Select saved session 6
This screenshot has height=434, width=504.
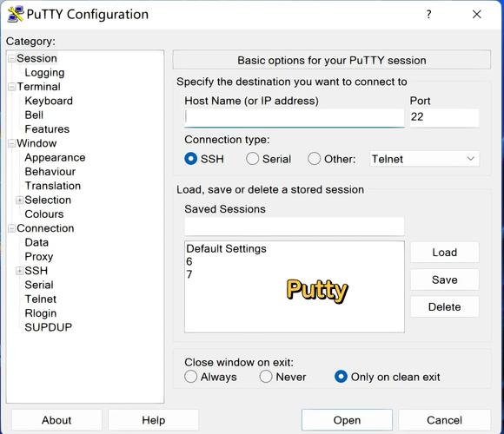click(189, 261)
